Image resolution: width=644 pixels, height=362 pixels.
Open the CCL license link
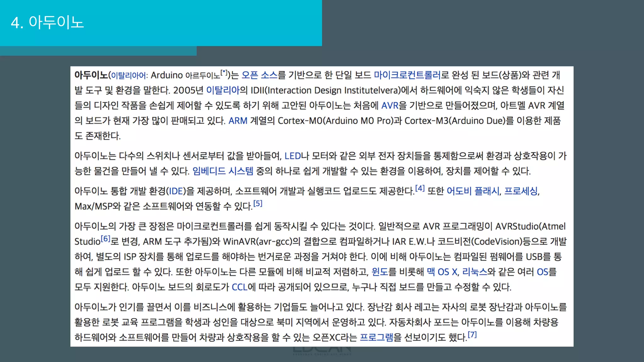240,287
